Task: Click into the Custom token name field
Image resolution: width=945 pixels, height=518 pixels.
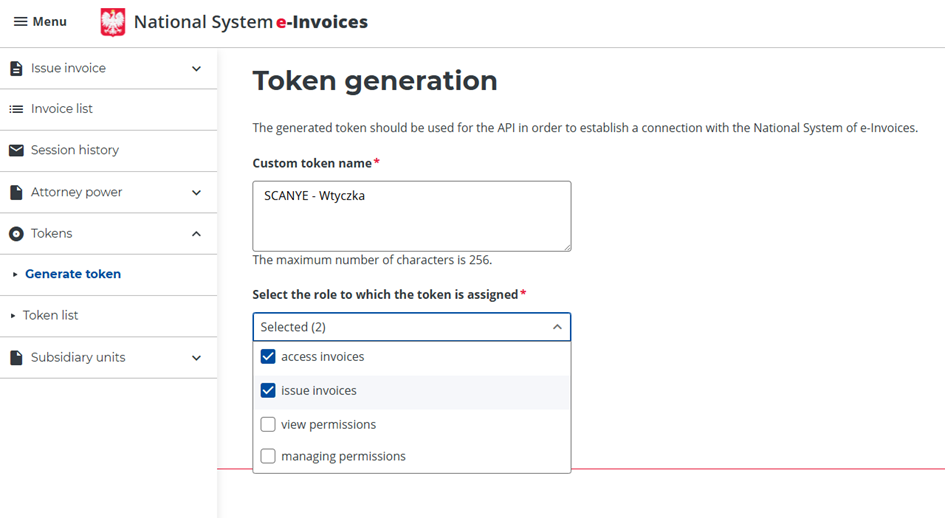Action: pos(411,216)
